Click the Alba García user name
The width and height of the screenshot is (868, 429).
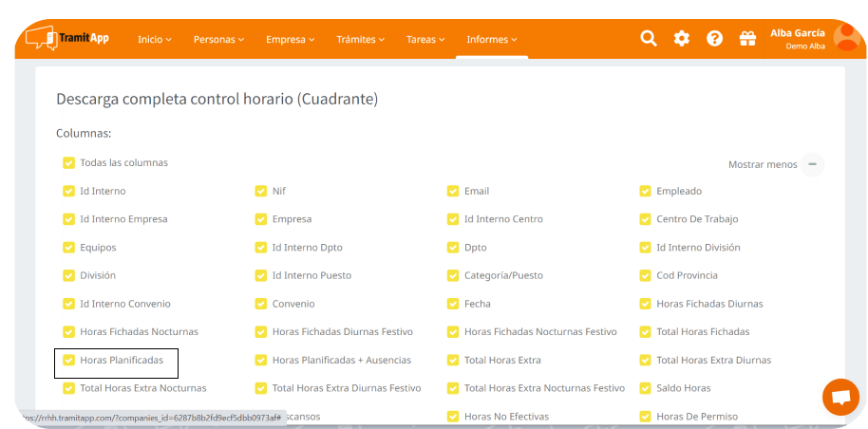coord(797,32)
